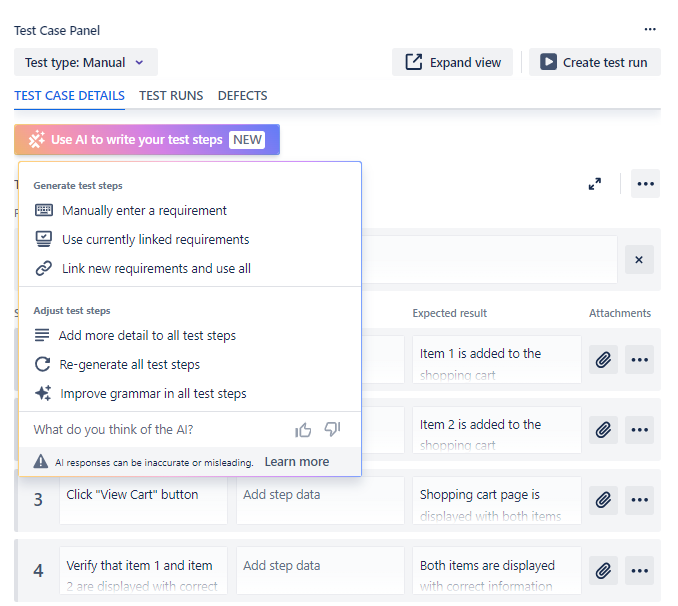The height and width of the screenshot is (606, 678).
Task: Open more options for step 3
Action: pos(640,501)
